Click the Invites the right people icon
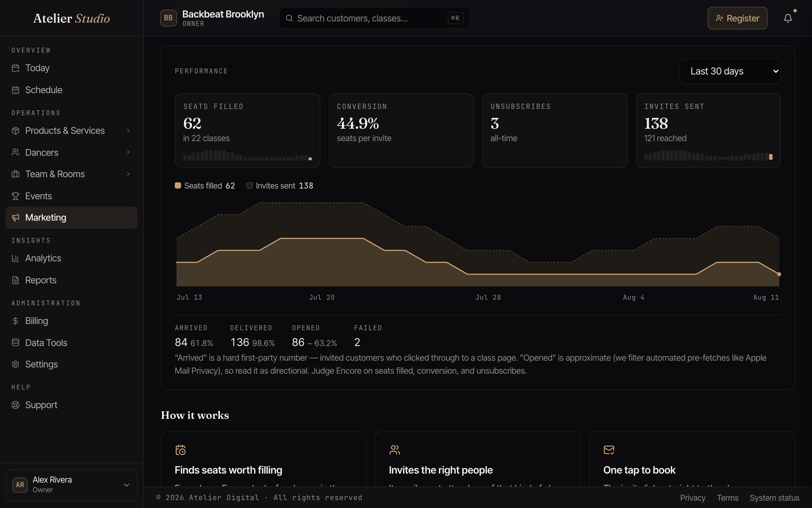The image size is (812, 508). (x=395, y=450)
